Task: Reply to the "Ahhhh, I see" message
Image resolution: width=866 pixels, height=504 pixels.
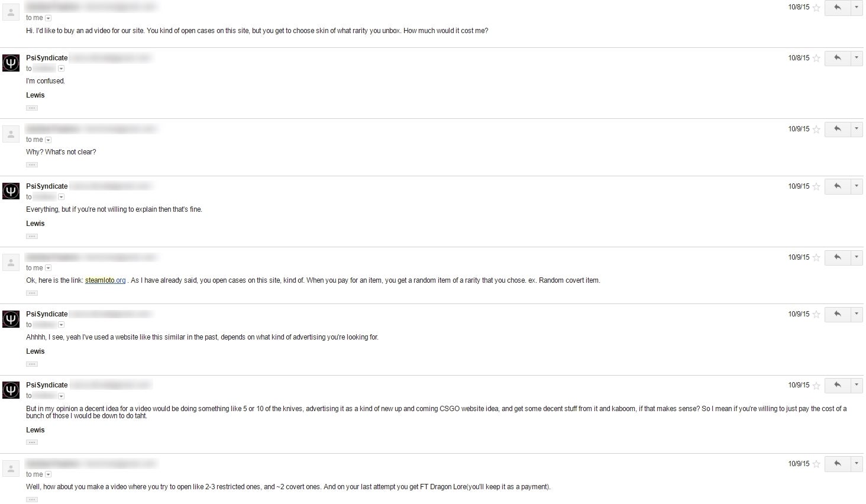Action: coord(837,314)
